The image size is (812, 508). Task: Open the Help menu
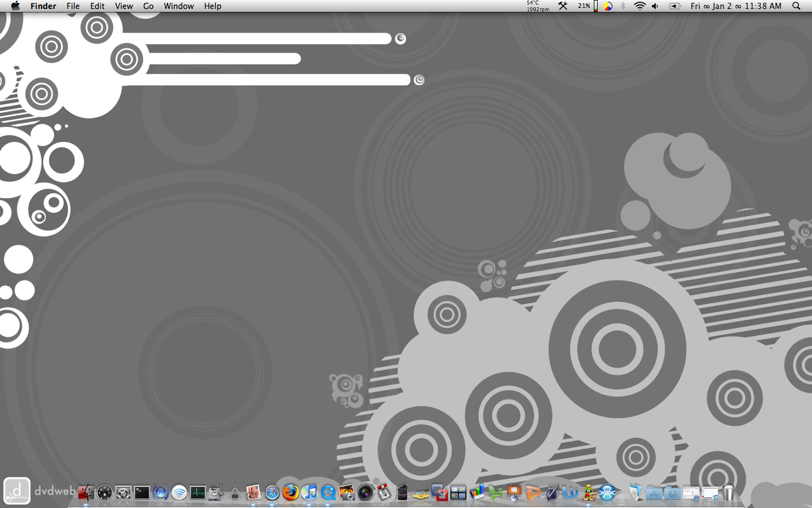[213, 6]
